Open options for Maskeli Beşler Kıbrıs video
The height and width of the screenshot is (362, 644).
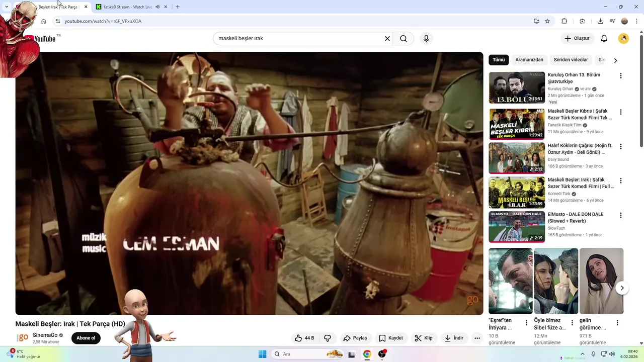[620, 112]
